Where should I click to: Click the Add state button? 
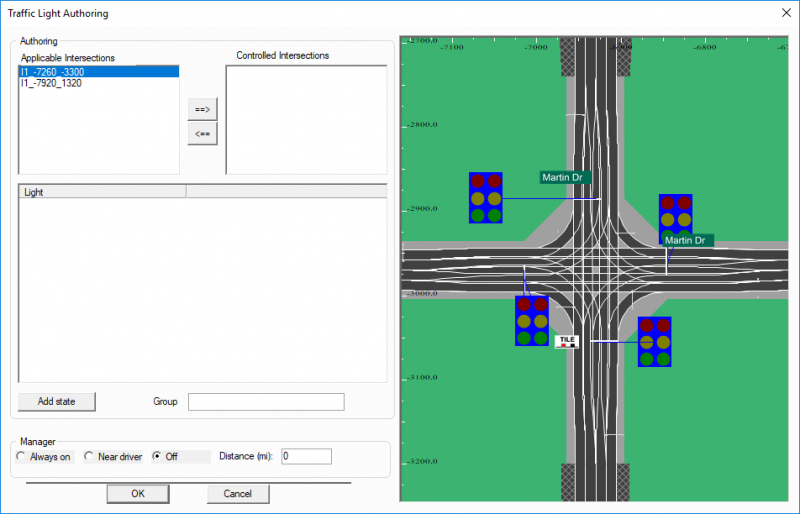tap(57, 401)
